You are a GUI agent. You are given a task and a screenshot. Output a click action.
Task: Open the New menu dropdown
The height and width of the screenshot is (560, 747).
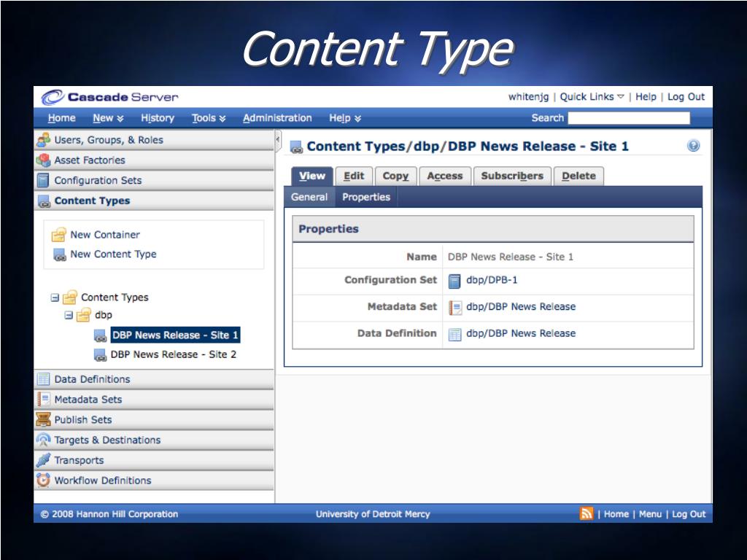(x=108, y=118)
